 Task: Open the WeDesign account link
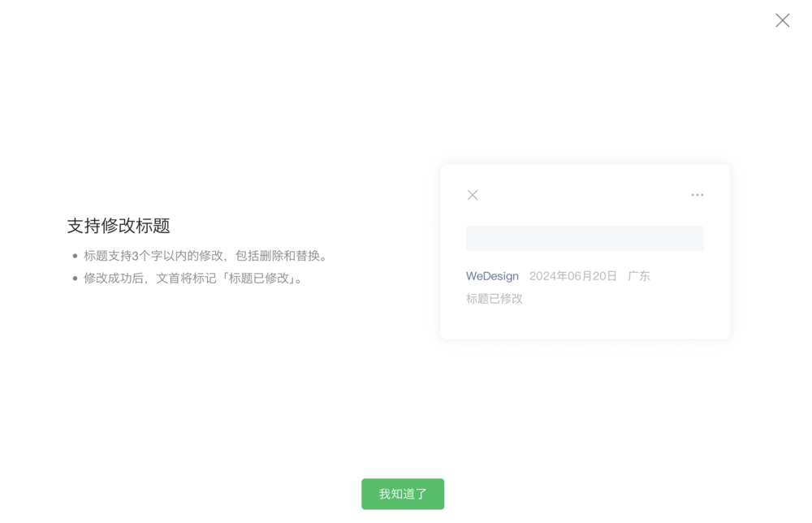click(492, 276)
